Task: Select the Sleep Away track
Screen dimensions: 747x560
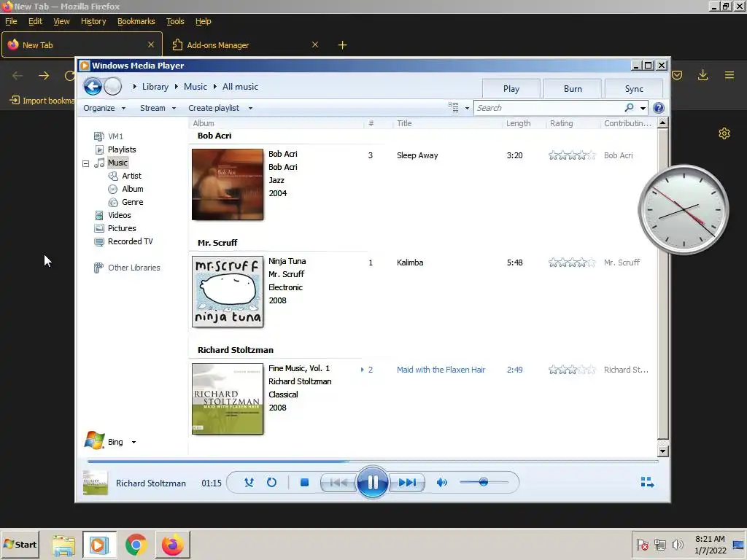Action: pos(417,155)
